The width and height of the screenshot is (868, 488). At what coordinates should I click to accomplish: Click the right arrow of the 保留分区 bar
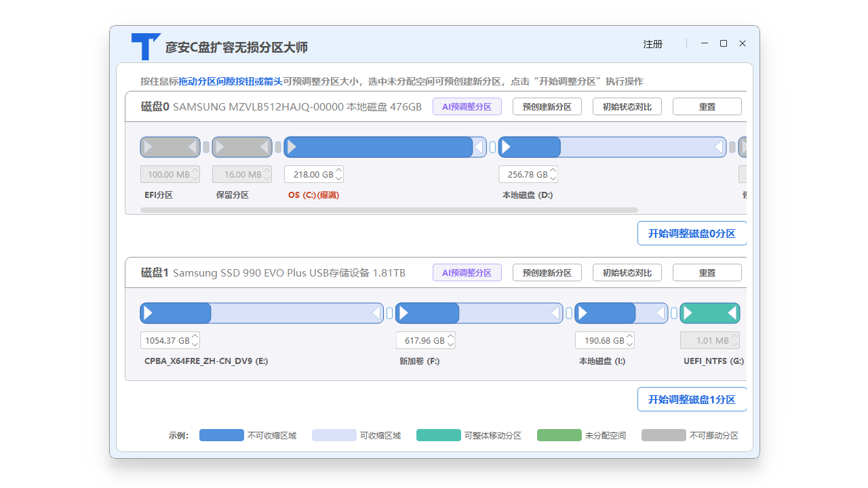pos(264,146)
